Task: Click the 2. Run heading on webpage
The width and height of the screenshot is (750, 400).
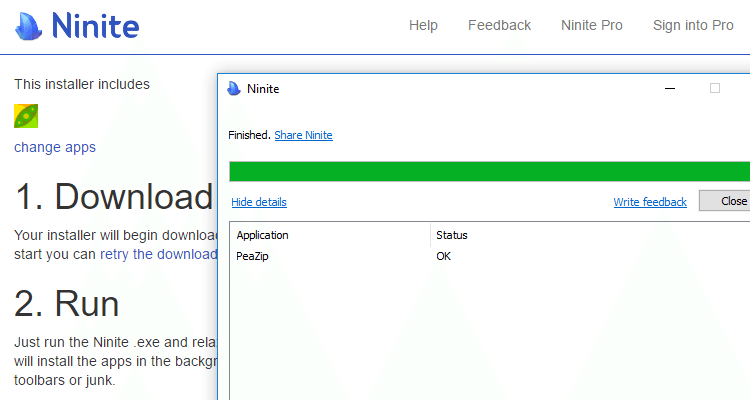Action: pyautogui.click(x=67, y=304)
